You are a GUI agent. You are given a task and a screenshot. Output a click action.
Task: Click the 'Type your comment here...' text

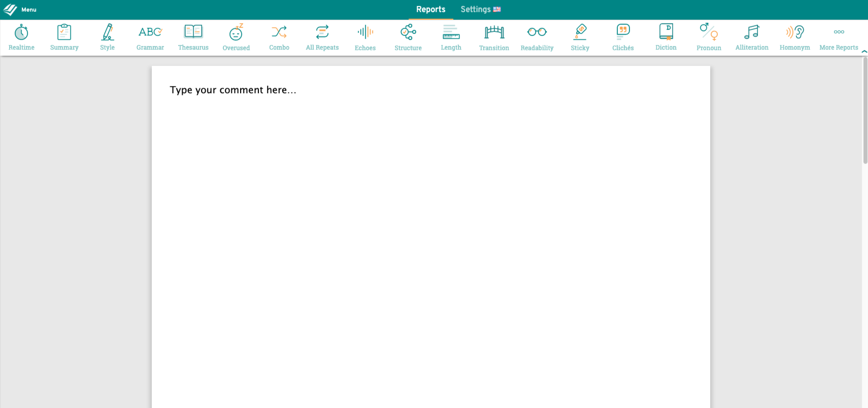point(233,90)
